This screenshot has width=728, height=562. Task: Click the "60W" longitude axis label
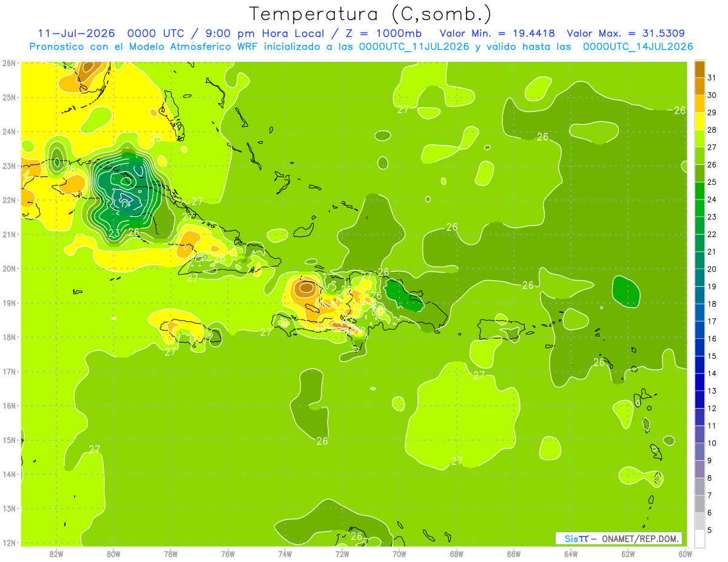(x=685, y=554)
